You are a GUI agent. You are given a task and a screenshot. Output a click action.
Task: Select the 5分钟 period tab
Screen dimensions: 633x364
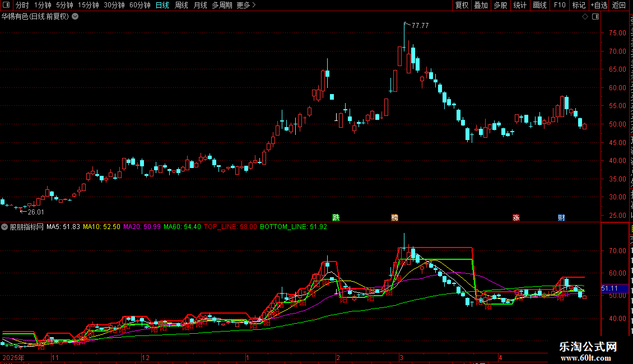coord(64,5)
